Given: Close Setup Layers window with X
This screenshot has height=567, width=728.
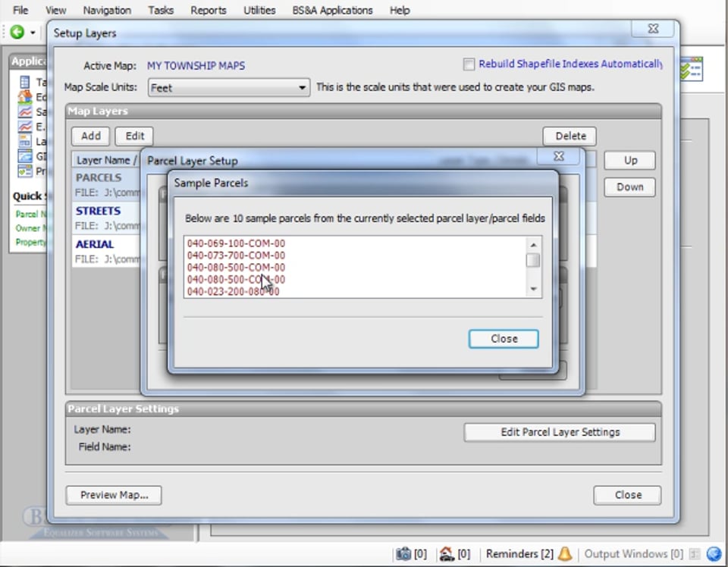Looking at the screenshot, I should point(653,28).
